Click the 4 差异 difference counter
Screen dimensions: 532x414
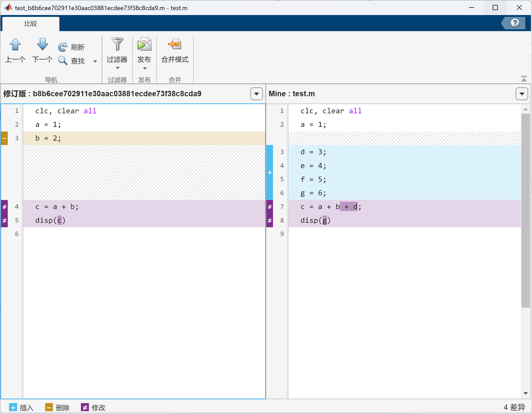click(514, 407)
